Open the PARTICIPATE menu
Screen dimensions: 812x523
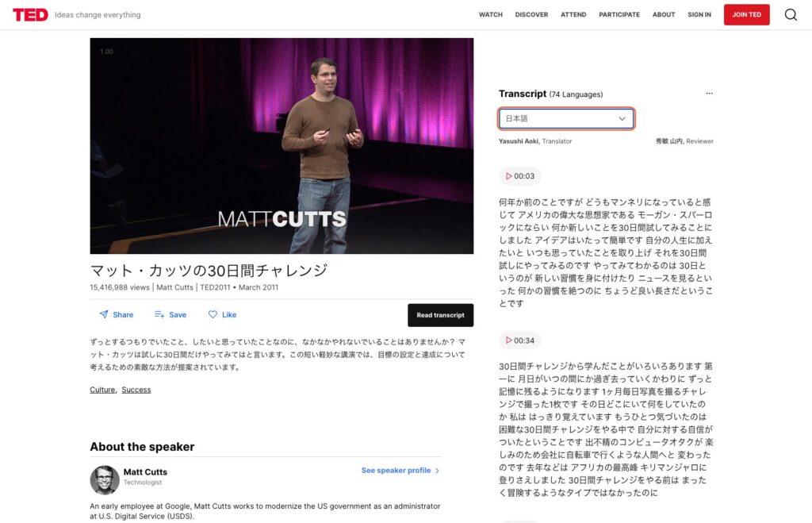tap(619, 14)
